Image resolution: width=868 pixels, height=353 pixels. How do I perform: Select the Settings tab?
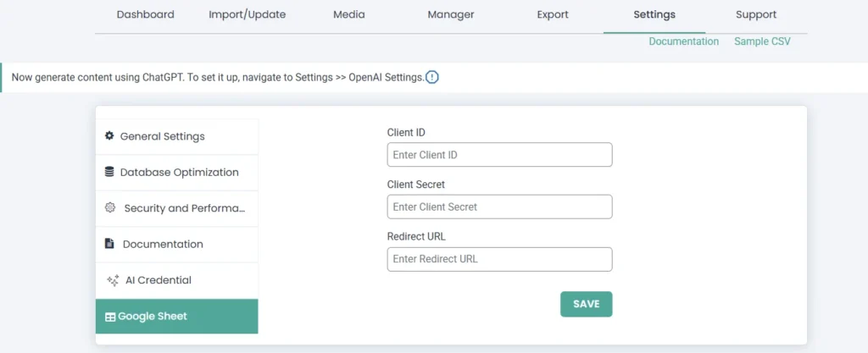point(654,14)
